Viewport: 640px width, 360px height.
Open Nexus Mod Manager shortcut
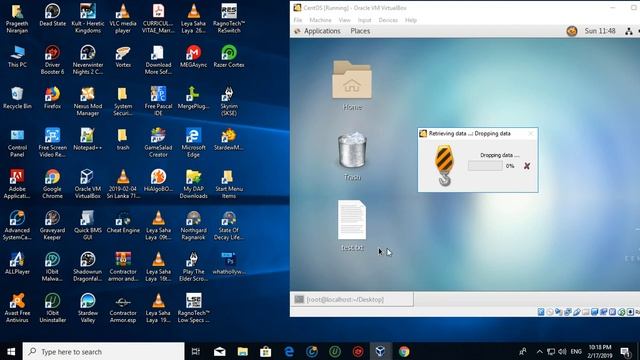pos(87,101)
